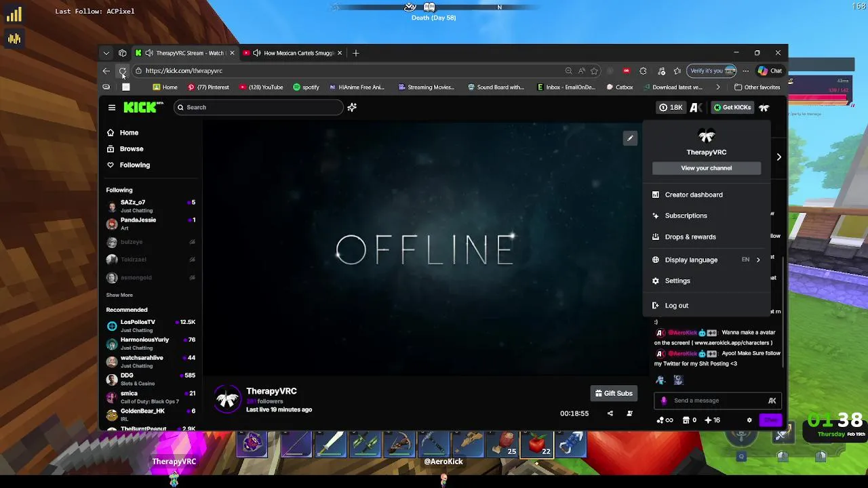The image size is (868, 488).
Task: Open the browser three-dot menu
Action: click(745, 70)
